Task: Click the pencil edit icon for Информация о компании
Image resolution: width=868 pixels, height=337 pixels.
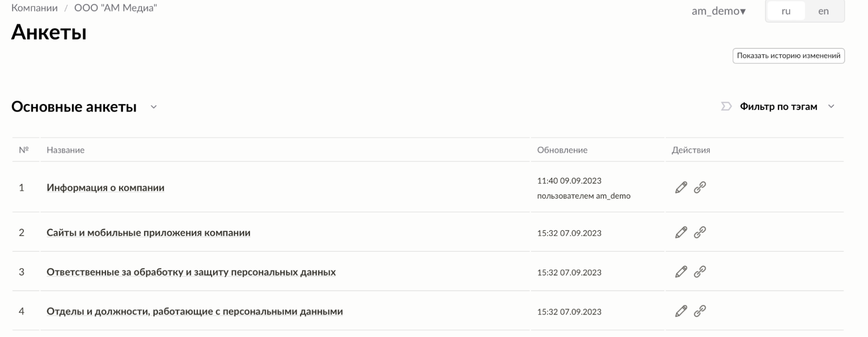Action: point(681,187)
